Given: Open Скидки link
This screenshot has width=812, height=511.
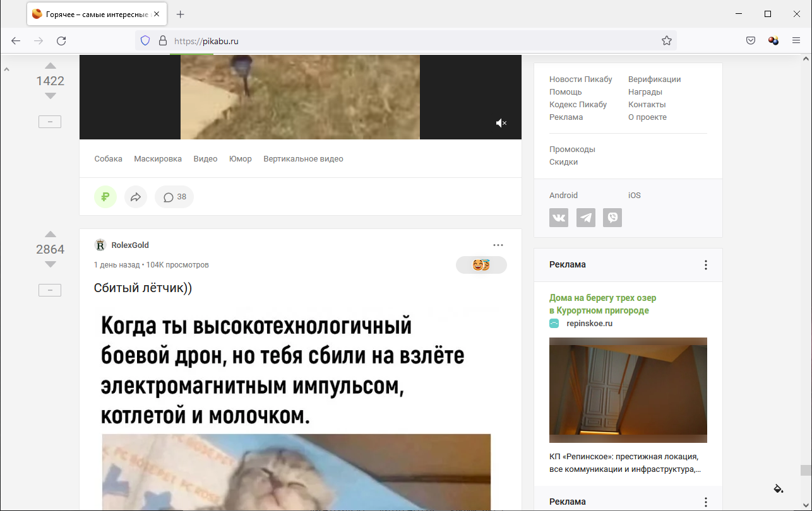Looking at the screenshot, I should coord(563,162).
